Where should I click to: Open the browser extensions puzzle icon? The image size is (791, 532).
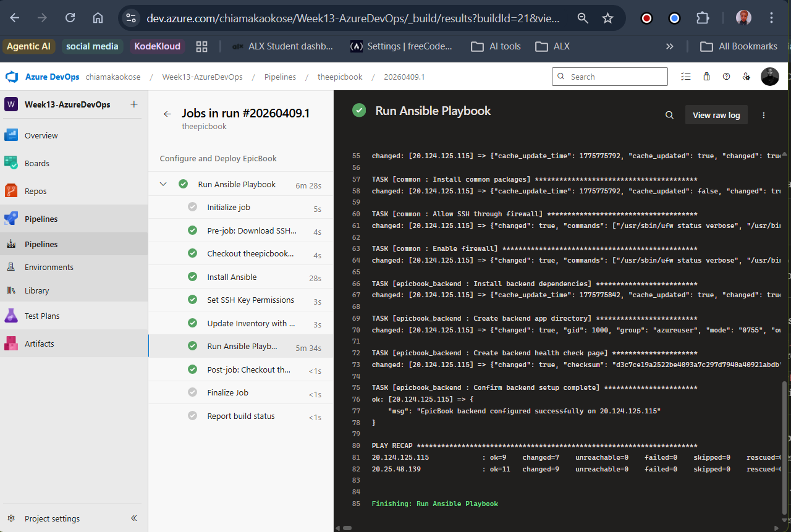(703, 18)
